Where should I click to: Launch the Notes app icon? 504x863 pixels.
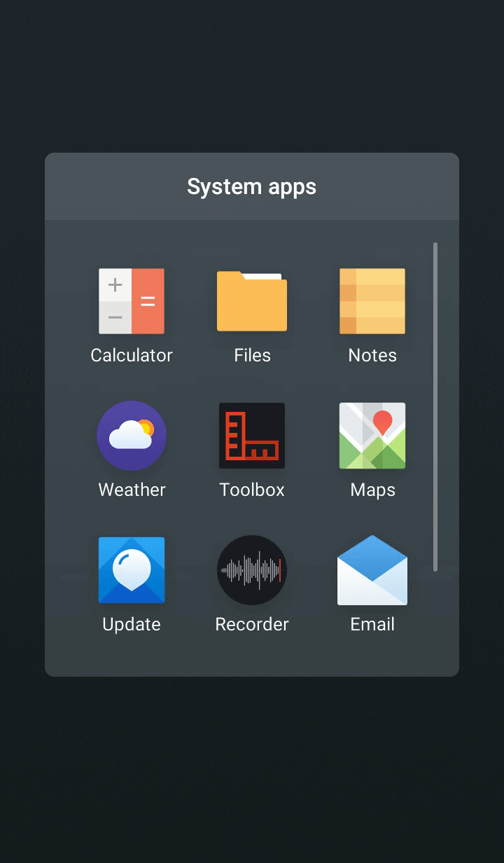[372, 301]
